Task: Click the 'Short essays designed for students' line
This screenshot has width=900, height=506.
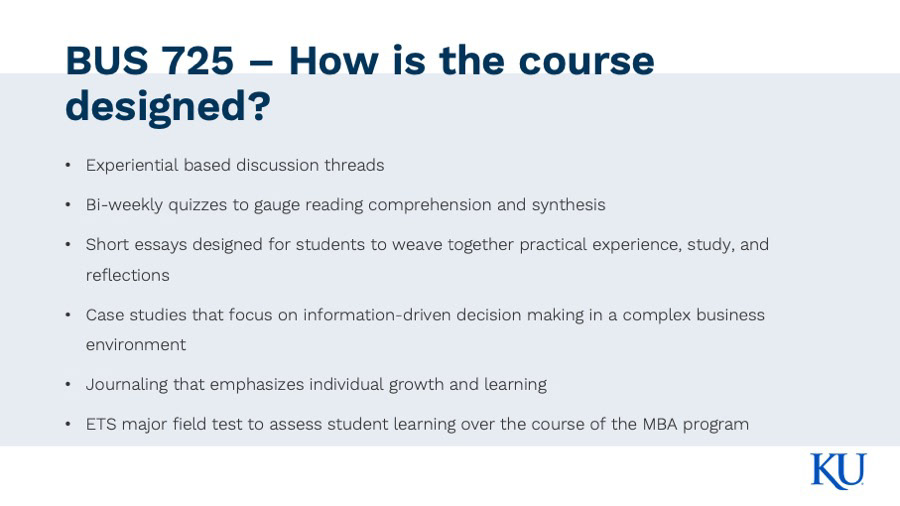Action: pos(427,245)
